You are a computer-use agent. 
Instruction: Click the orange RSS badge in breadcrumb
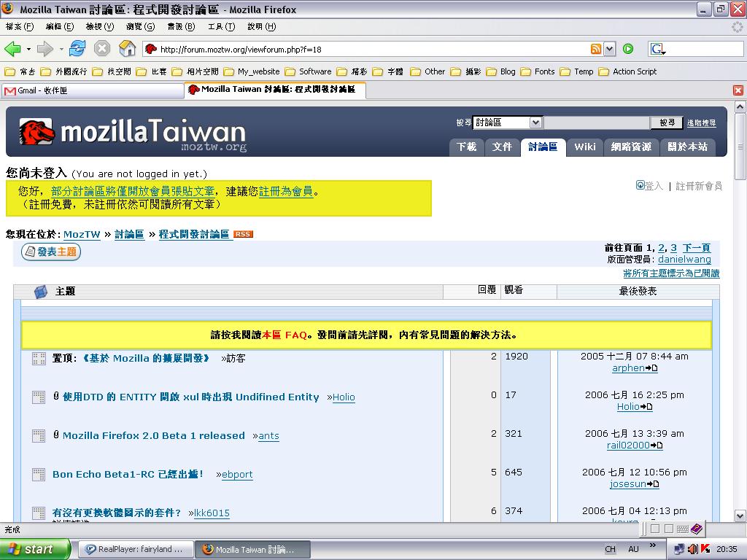point(243,234)
